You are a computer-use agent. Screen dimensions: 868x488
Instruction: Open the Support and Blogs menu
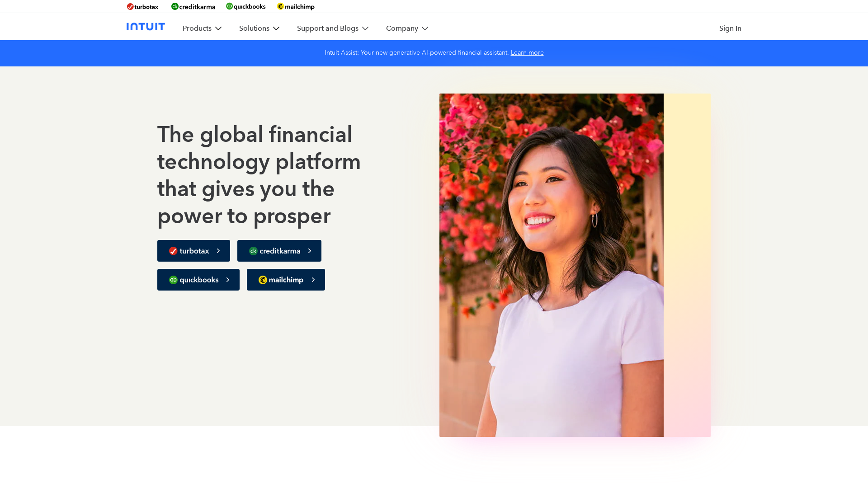click(x=333, y=28)
